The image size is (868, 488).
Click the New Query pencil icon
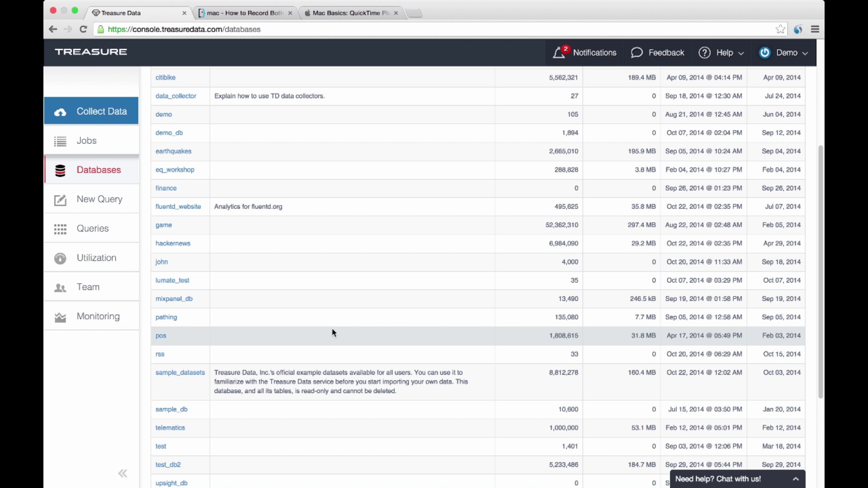[60, 200]
